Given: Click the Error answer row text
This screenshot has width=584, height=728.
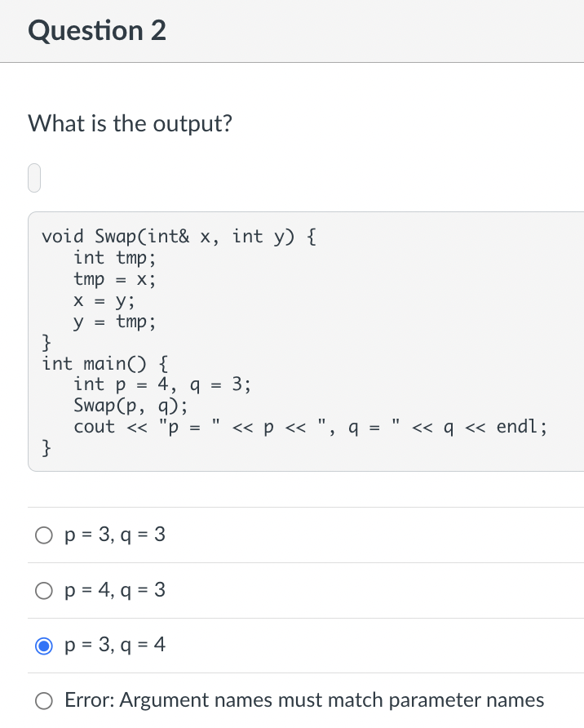Looking at the screenshot, I should (303, 699).
